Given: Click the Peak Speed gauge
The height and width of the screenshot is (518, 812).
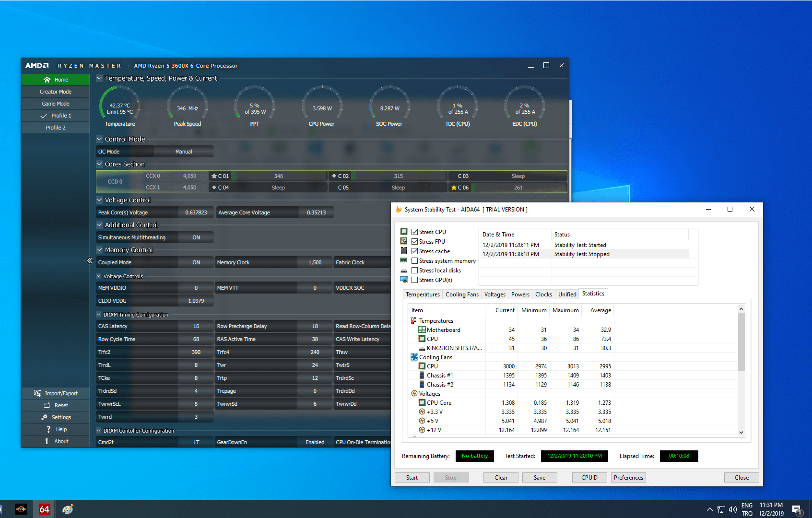Looking at the screenshot, I should click(187, 106).
